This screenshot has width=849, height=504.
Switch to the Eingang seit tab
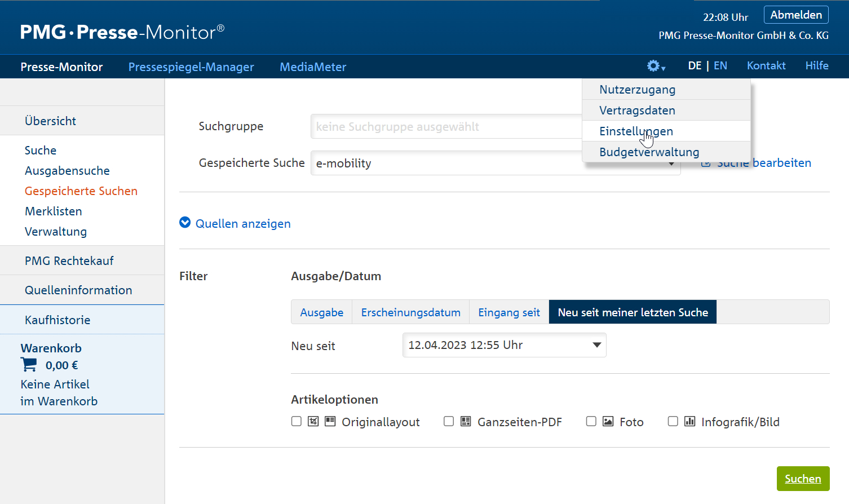tap(509, 312)
